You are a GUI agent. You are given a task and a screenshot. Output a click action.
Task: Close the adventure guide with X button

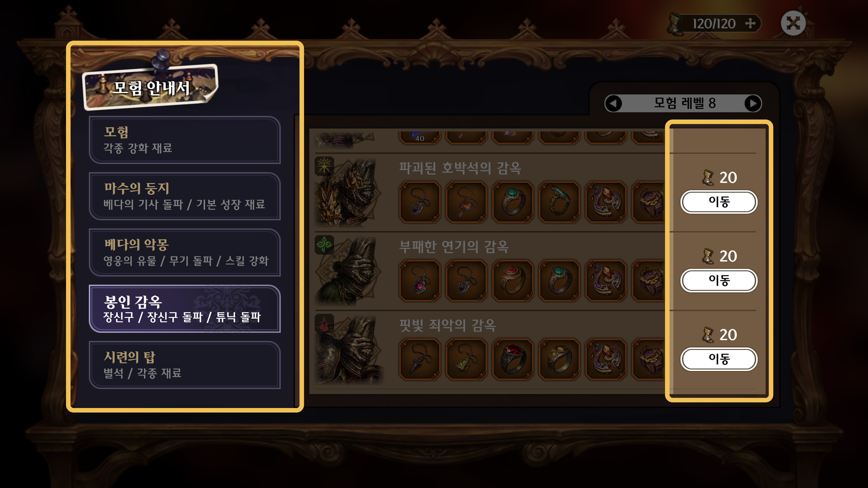[x=793, y=23]
